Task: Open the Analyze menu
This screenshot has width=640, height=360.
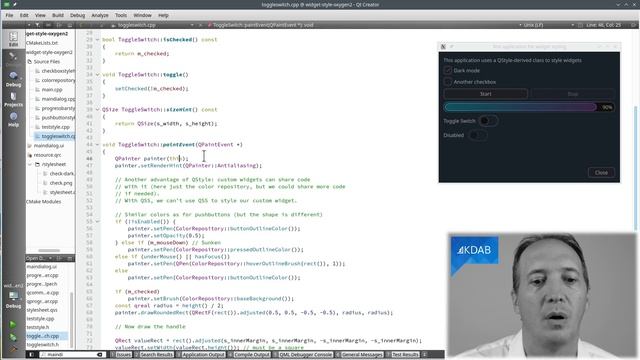Action: pyautogui.click(x=100, y=15)
